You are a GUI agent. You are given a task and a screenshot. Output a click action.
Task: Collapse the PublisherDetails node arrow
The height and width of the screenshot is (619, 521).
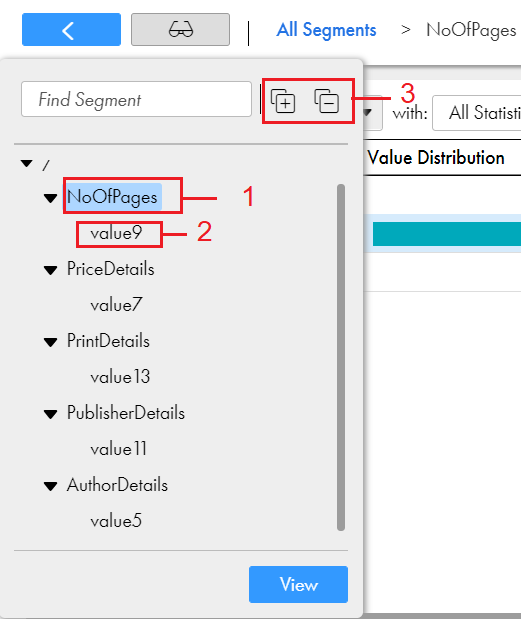pyautogui.click(x=51, y=415)
